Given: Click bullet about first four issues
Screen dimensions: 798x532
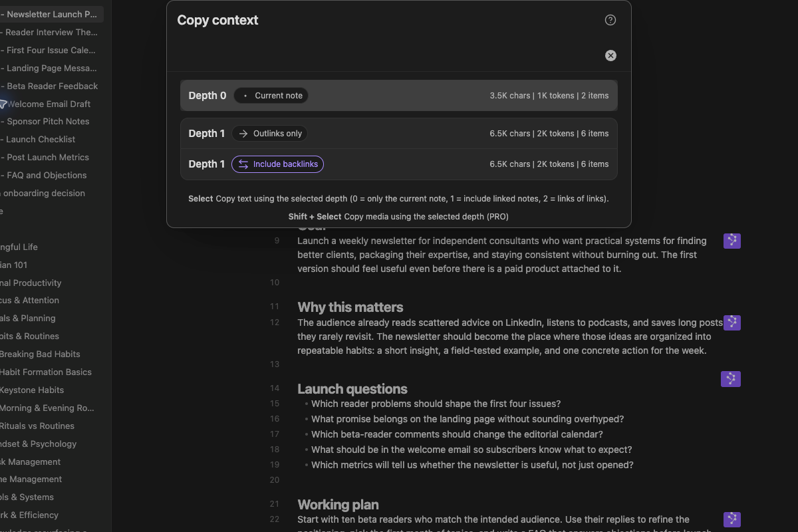Looking at the screenshot, I should tap(436, 404).
